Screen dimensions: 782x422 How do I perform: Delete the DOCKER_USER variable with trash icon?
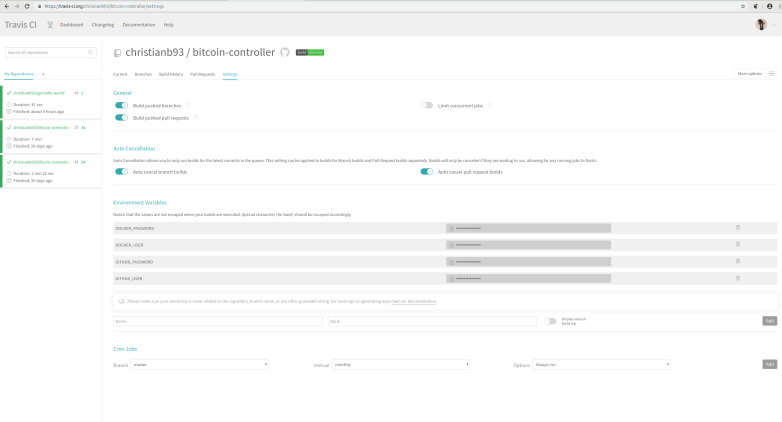coord(738,244)
